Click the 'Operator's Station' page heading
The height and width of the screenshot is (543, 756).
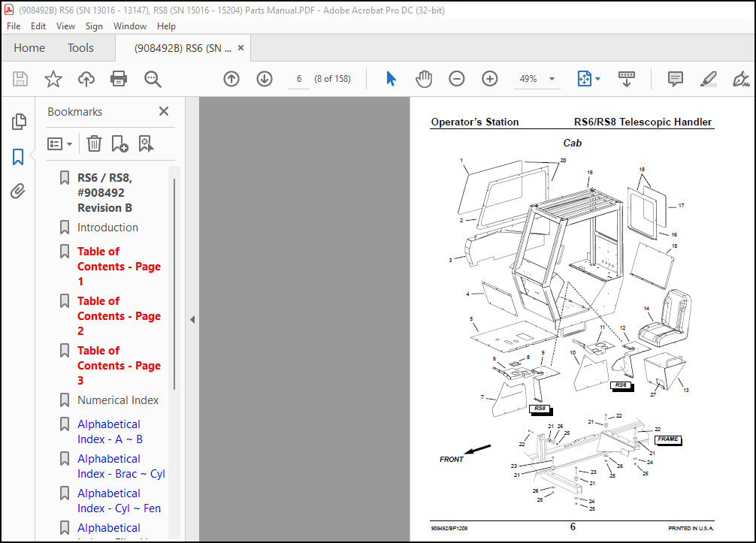point(474,122)
